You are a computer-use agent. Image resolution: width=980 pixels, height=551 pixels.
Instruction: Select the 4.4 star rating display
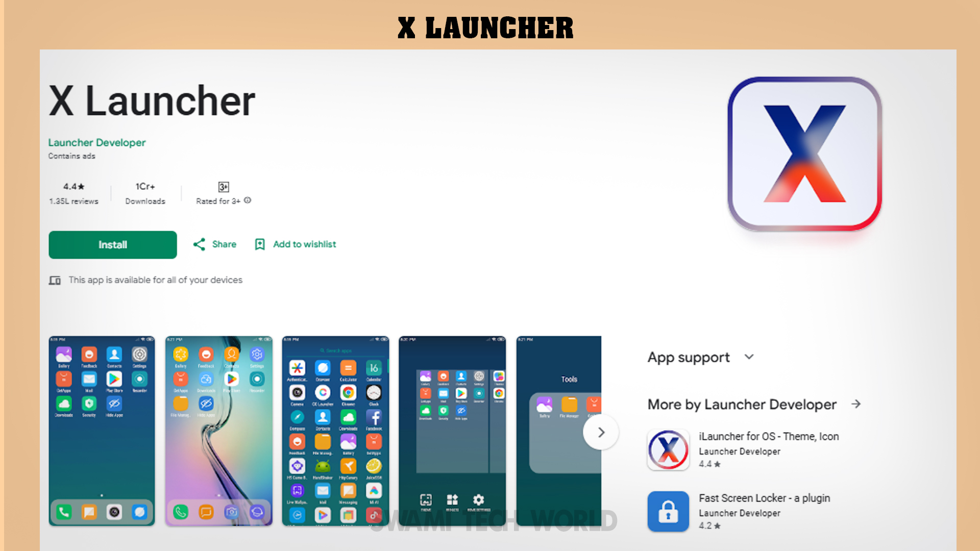tap(73, 186)
